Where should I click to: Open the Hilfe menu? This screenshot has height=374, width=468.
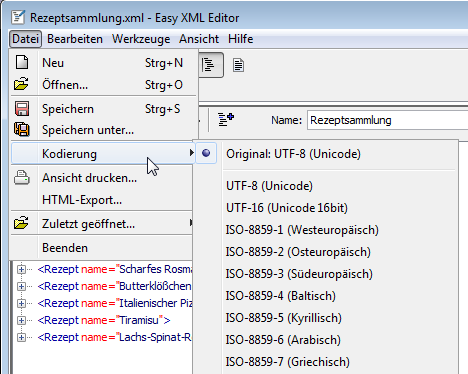(x=240, y=39)
